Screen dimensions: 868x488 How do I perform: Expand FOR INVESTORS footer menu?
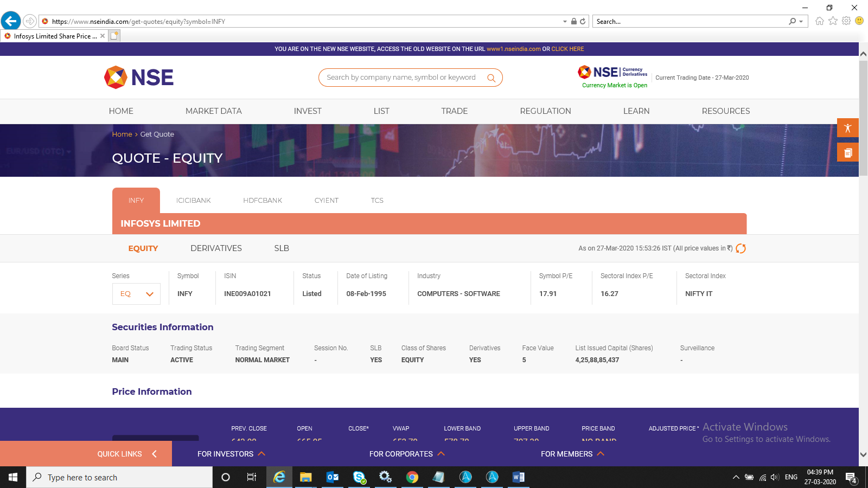click(x=231, y=454)
